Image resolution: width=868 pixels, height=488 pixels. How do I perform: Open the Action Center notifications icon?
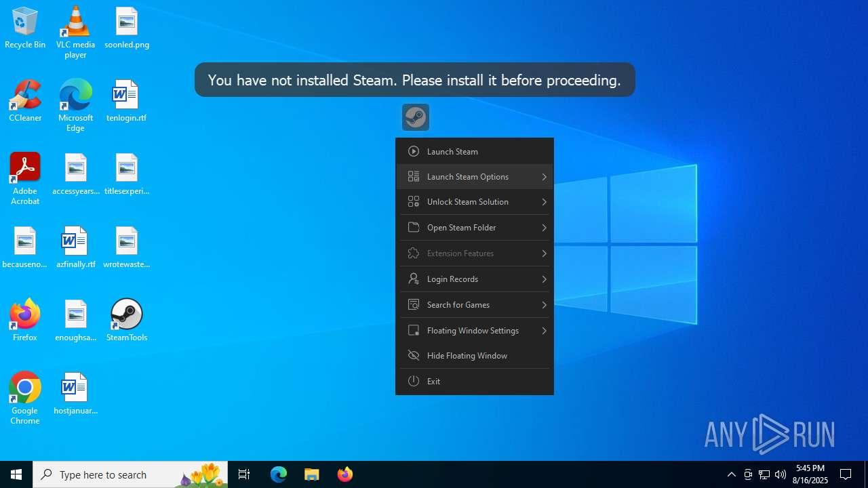click(846, 474)
